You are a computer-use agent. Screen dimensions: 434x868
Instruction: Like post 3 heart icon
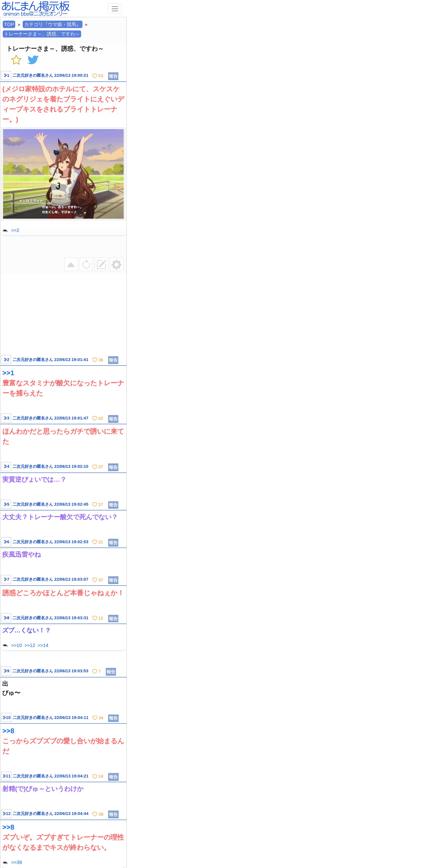95,418
